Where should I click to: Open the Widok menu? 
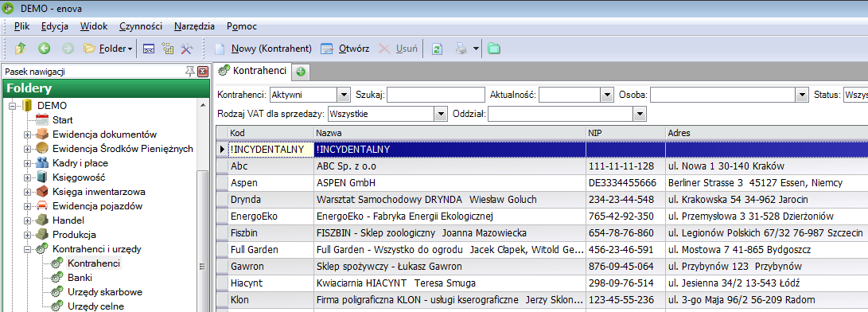94,26
